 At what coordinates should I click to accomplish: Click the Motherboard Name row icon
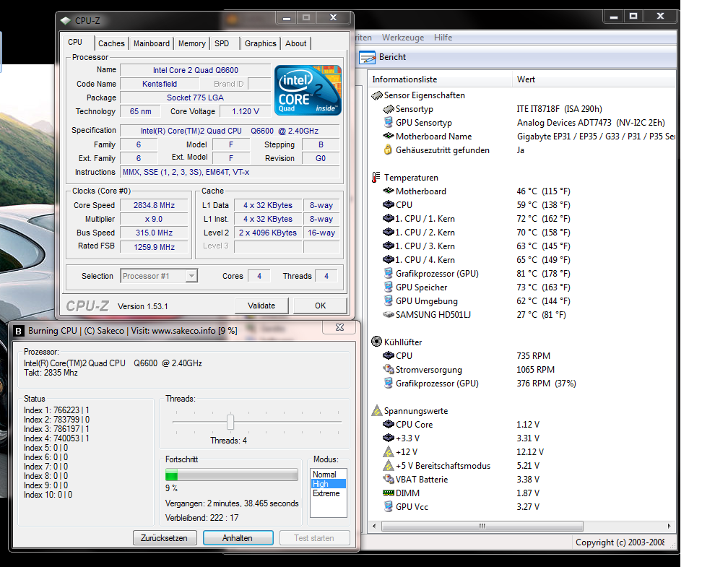click(x=388, y=136)
